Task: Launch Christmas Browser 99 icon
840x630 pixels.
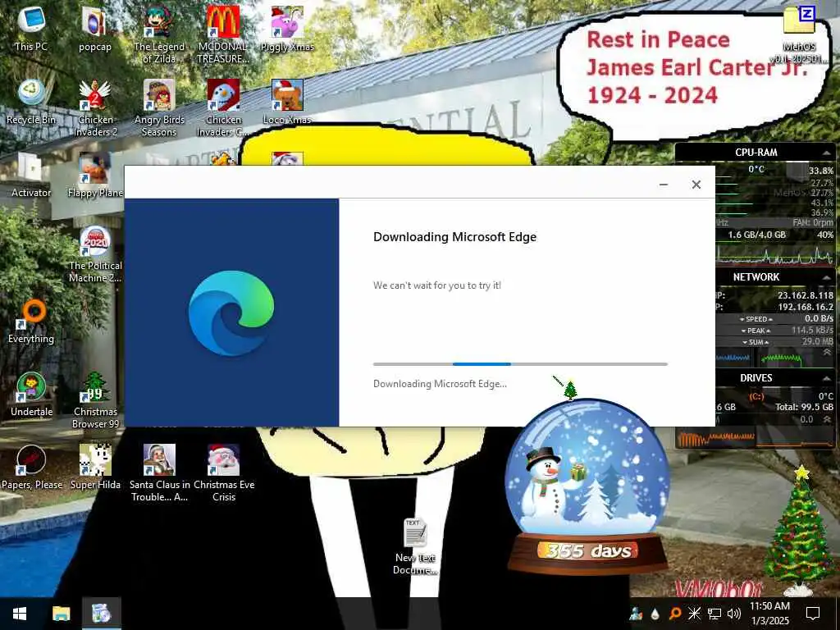Action: 95,399
